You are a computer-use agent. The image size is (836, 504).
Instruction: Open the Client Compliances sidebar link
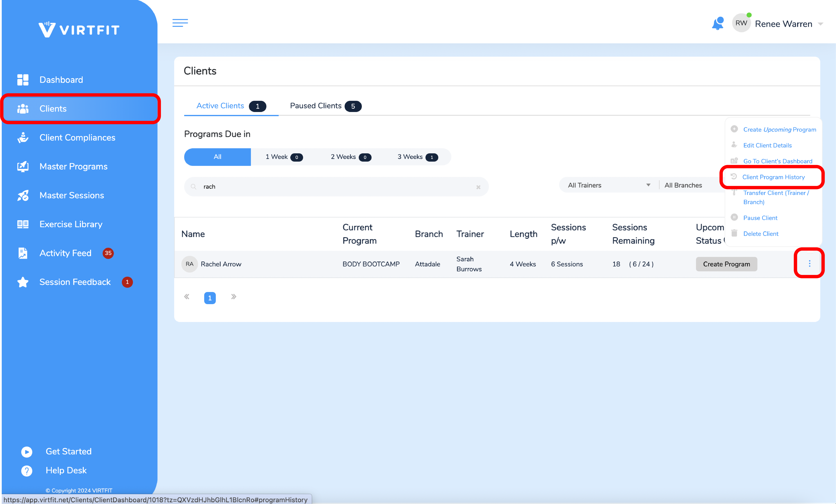(x=77, y=137)
